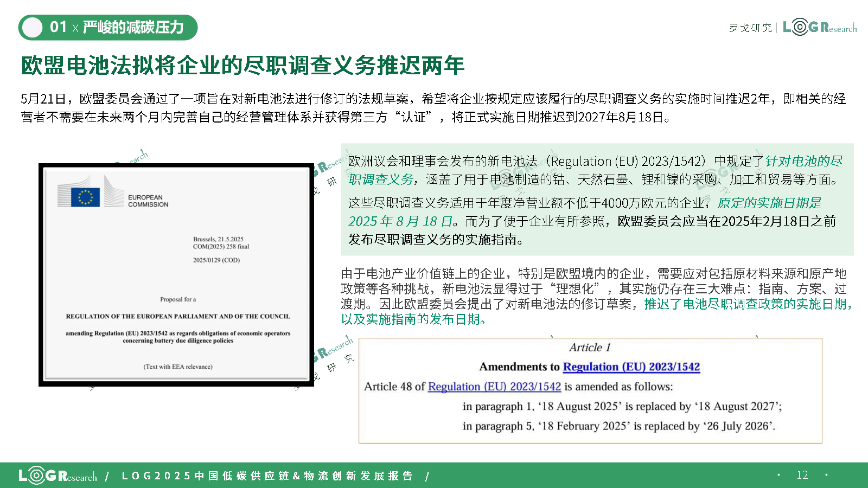The height and width of the screenshot is (488, 868).
Task: Click the European Commission flag emblem
Action: tap(86, 197)
